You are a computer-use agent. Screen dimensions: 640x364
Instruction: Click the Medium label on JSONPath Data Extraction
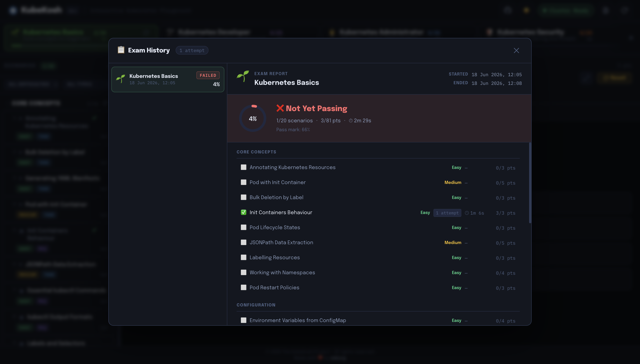point(453,243)
